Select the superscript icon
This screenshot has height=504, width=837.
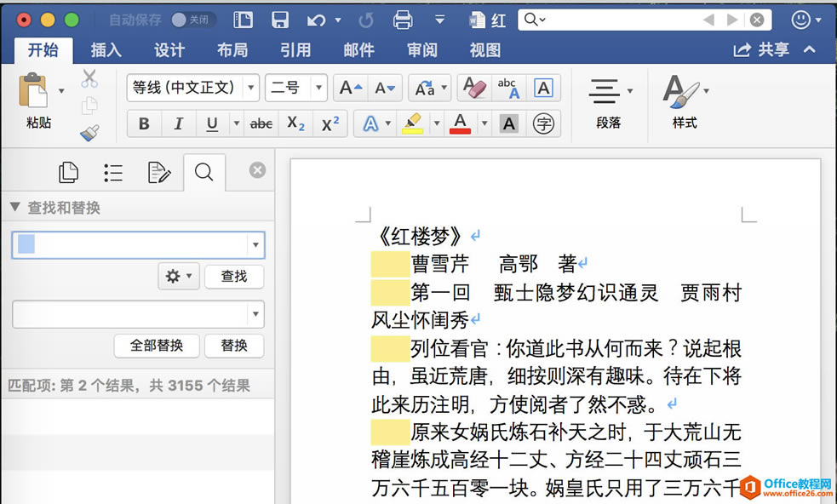point(330,123)
